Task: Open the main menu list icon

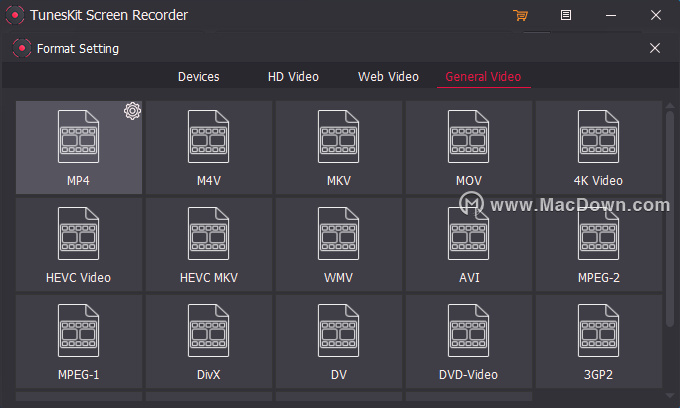Action: click(x=566, y=15)
